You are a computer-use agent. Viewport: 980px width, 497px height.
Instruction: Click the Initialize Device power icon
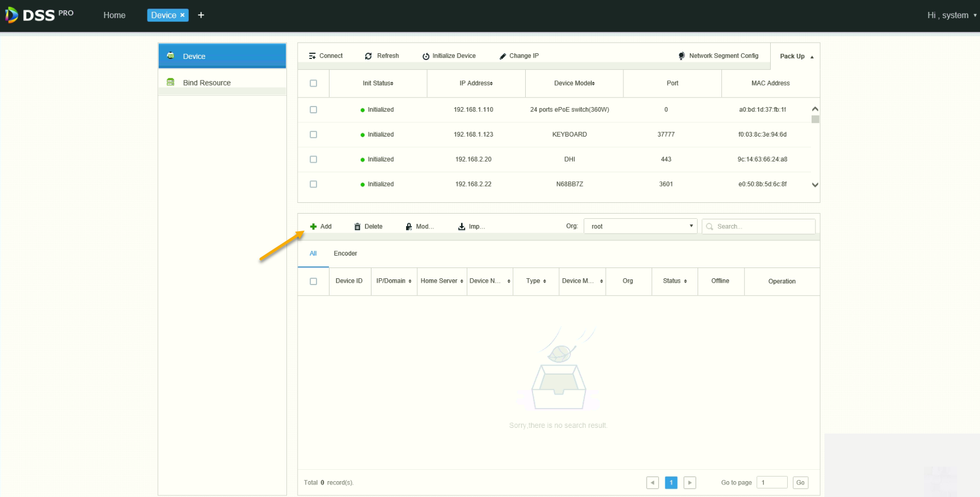(426, 56)
